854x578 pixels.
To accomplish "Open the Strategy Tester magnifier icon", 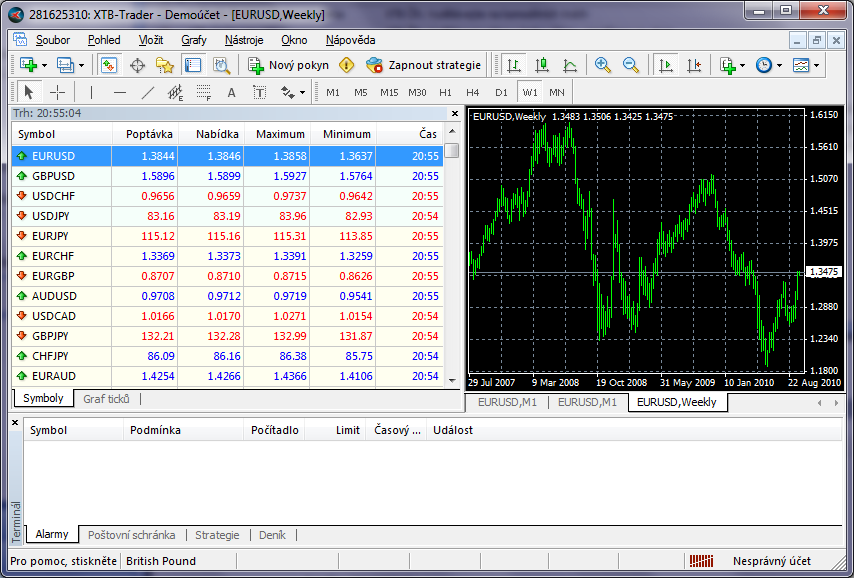I will (x=221, y=65).
